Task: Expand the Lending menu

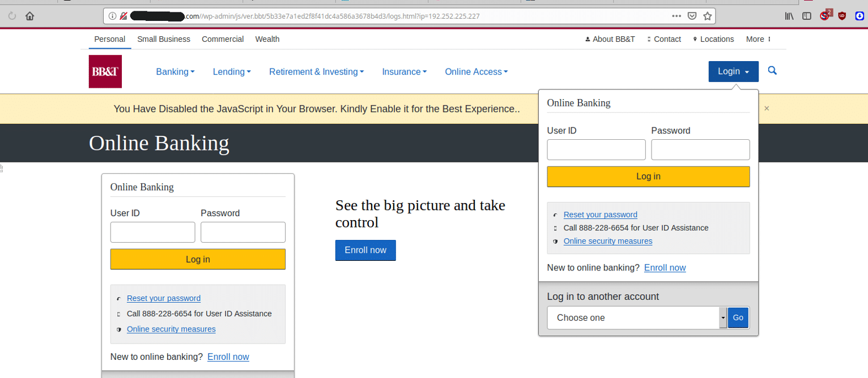Action: pyautogui.click(x=232, y=71)
